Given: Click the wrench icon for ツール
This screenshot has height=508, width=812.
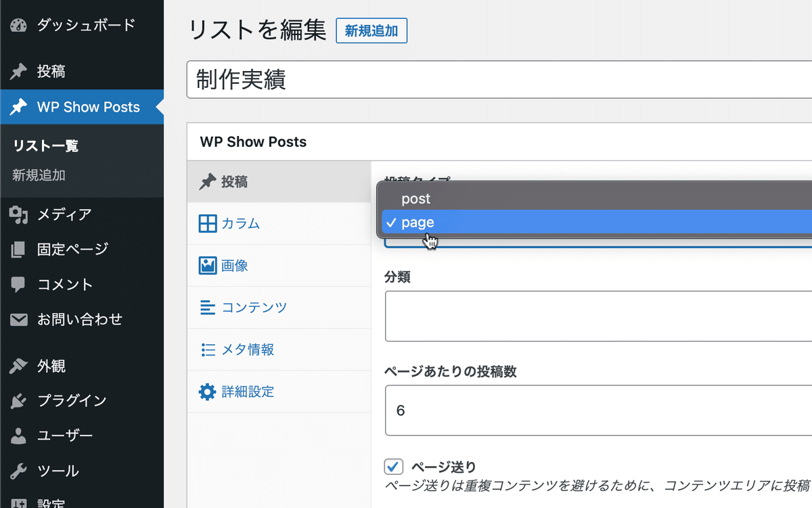Looking at the screenshot, I should click(18, 471).
